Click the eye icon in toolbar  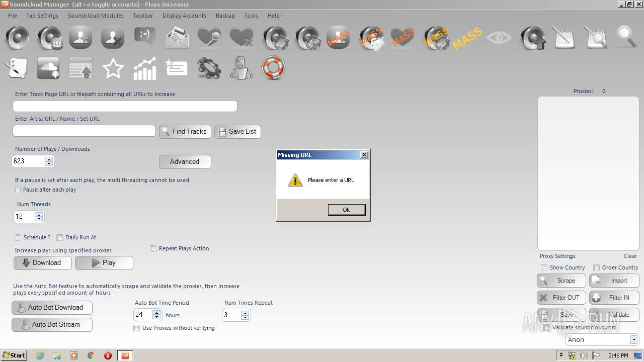499,38
